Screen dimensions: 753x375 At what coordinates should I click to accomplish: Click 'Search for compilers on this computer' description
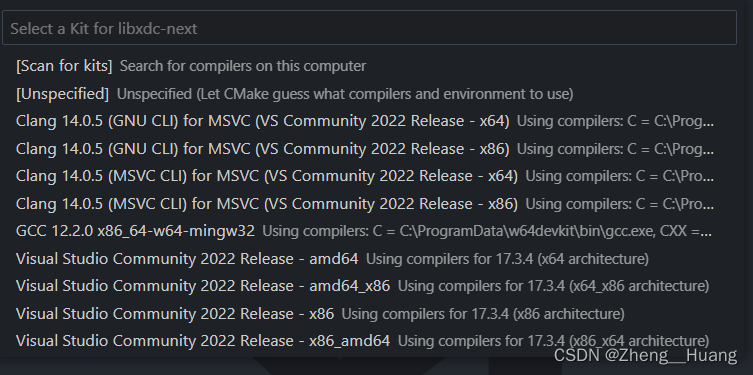click(243, 66)
